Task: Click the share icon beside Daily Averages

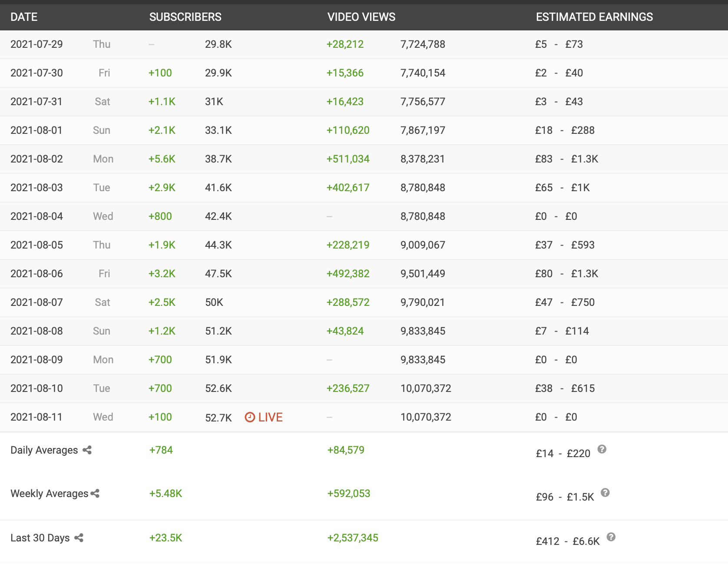Action: point(87,450)
